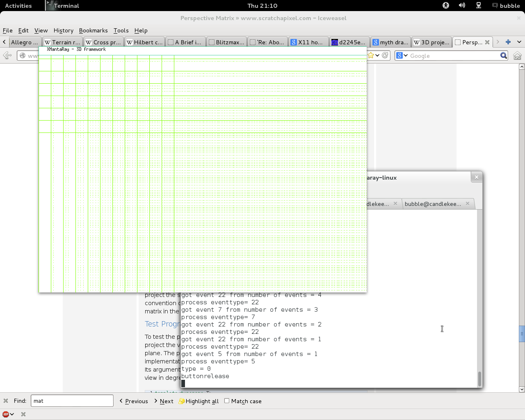Screen dimensions: 525x420
Task: Expand the bookmarks dropdown arrow beside star
Action: tap(377, 55)
